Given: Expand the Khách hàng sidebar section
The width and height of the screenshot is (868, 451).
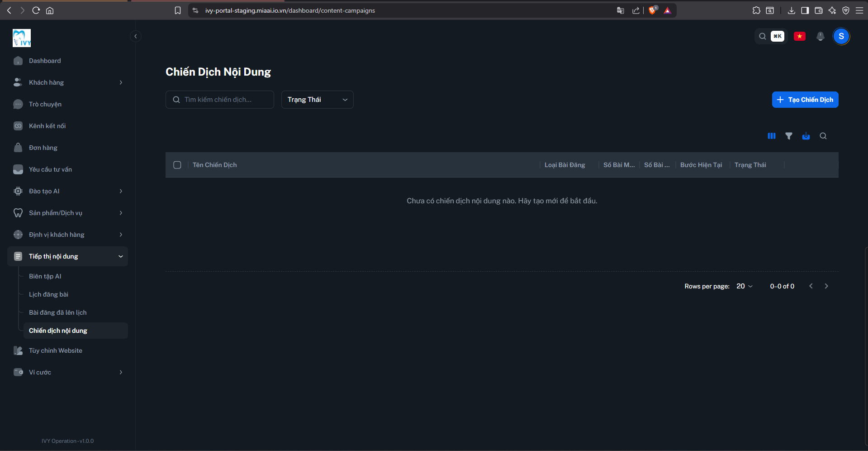Looking at the screenshot, I should click(68, 82).
